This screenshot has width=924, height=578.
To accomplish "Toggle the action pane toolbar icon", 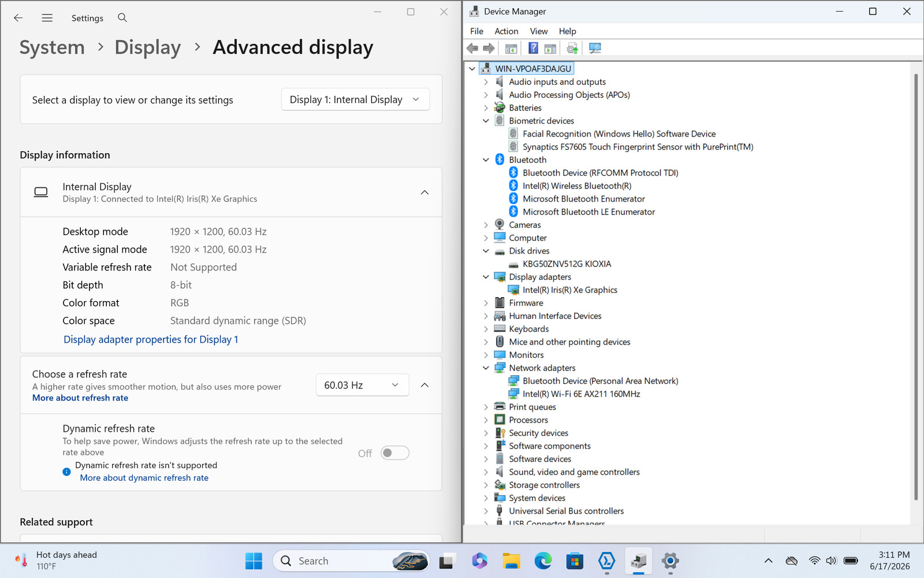I will coord(550,49).
